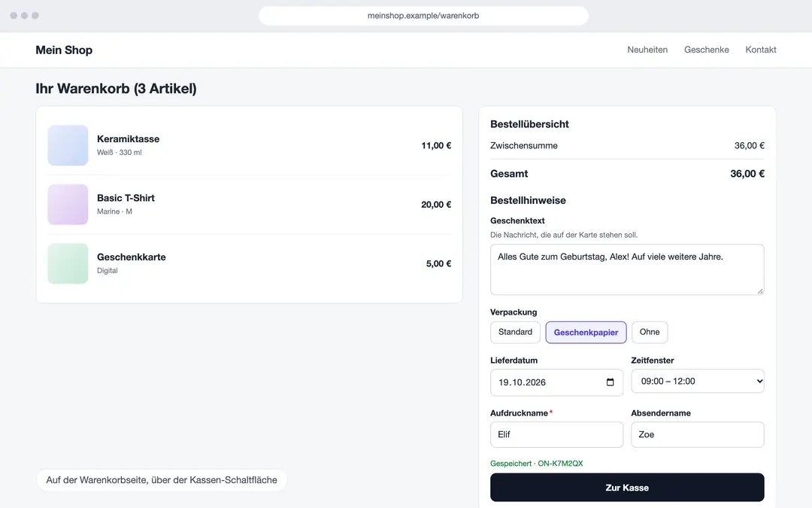
Task: Click the textarea resize handle corner
Action: (760, 291)
